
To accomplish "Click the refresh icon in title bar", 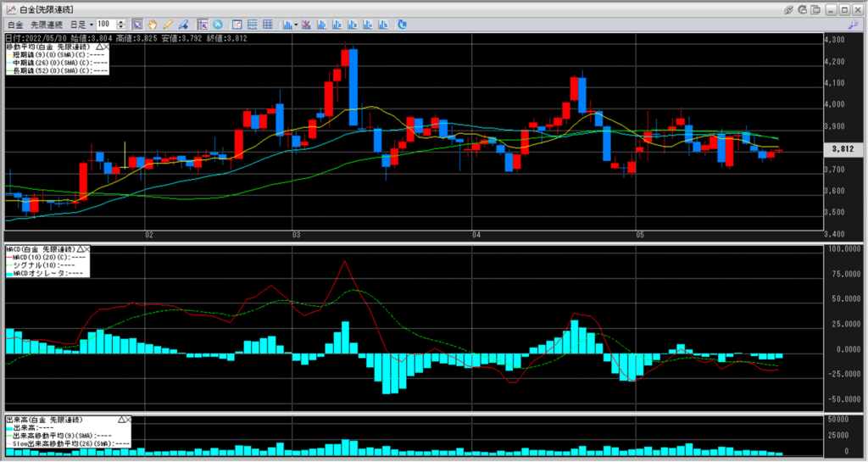I will [x=804, y=9].
